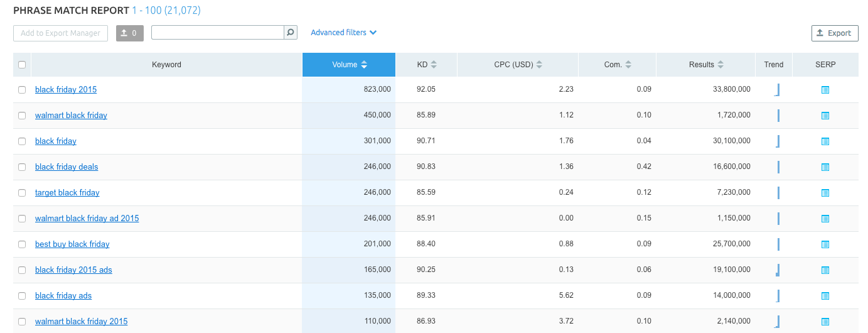Toggle the select-all checkbox in table header
868x333 pixels.
click(22, 65)
